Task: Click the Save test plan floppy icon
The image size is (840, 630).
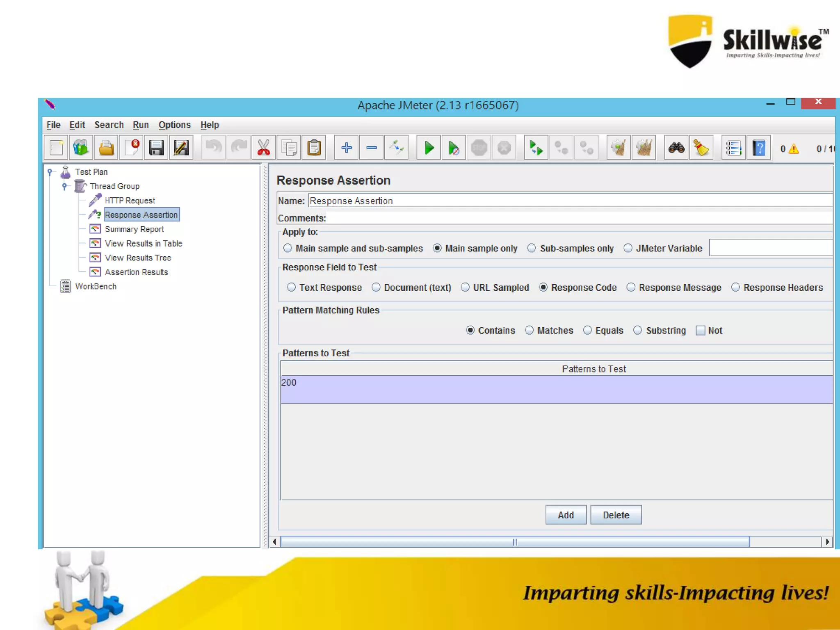Action: (x=156, y=148)
